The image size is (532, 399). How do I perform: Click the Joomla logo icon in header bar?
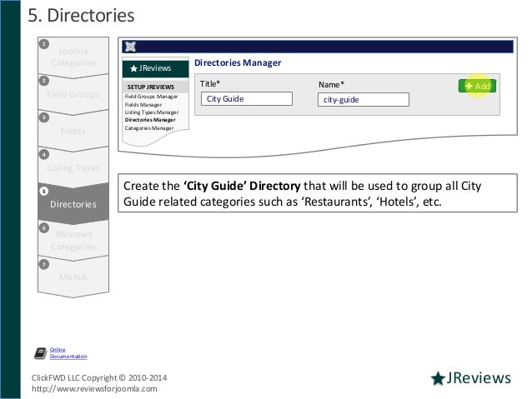pyautogui.click(x=130, y=47)
